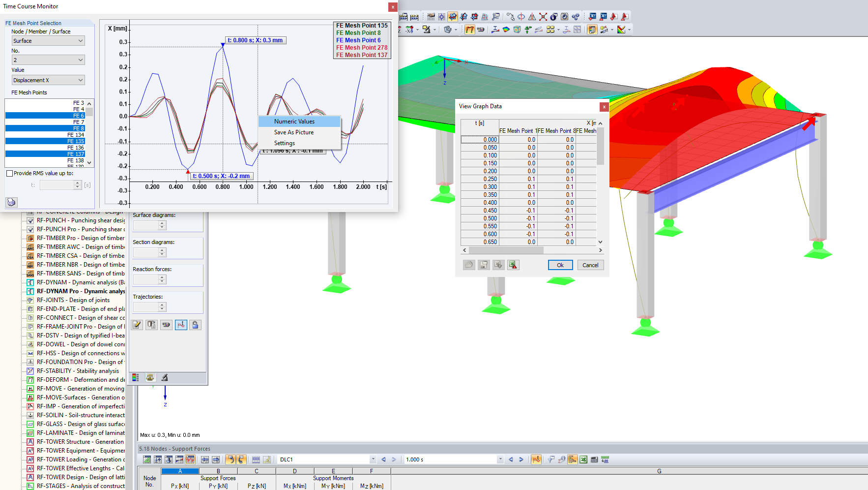Click the edit notepad icon in results panel
Image resolution: width=868 pixels, height=490 pixels.
click(x=137, y=325)
